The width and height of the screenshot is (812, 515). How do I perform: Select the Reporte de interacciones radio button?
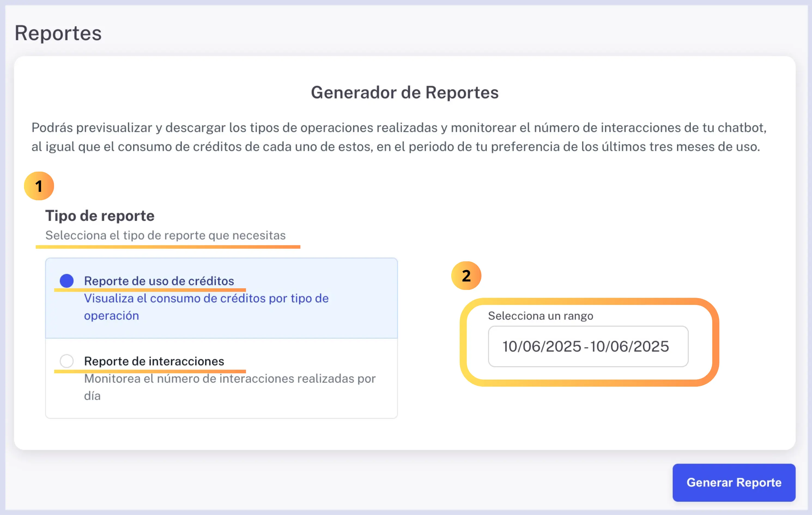[x=67, y=361]
